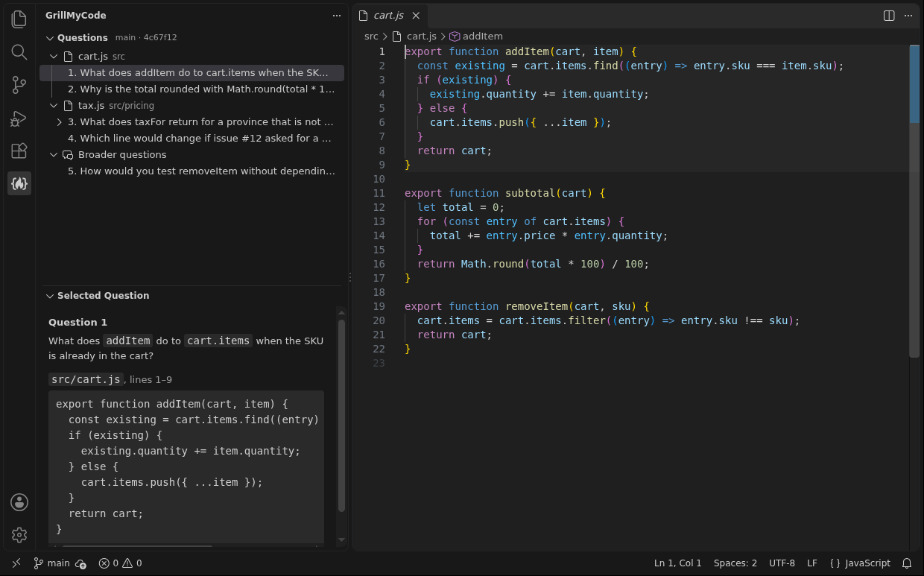Image resolution: width=924 pixels, height=576 pixels.
Task: Click the tax.js file row in tree
Action: click(192, 106)
